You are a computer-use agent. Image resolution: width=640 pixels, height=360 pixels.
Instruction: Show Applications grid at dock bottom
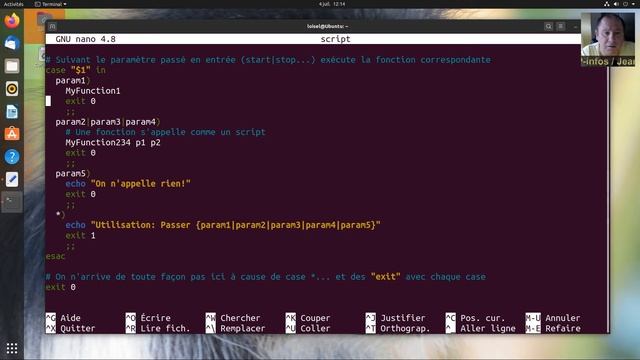coord(12,348)
